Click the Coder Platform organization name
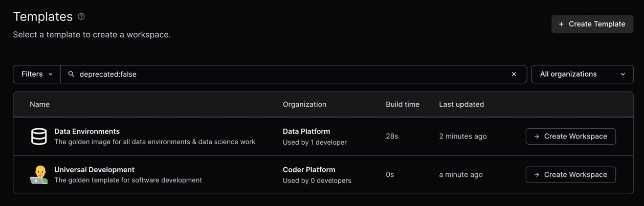The image size is (644, 206). coord(309,170)
